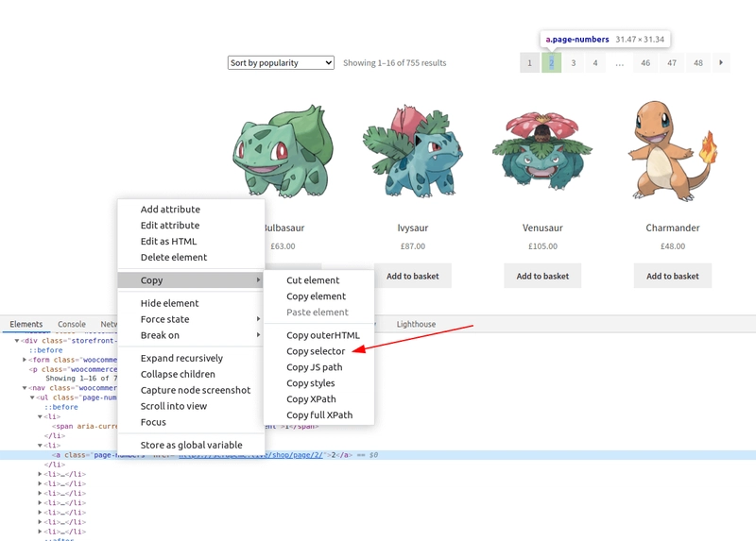
Task: Click the next page arrow in pagination
Action: point(721,62)
